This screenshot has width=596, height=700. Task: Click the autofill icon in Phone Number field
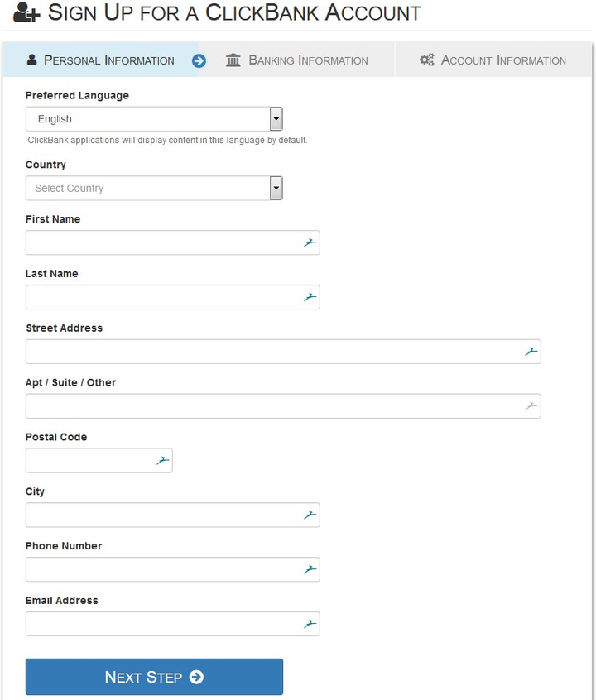(x=310, y=569)
